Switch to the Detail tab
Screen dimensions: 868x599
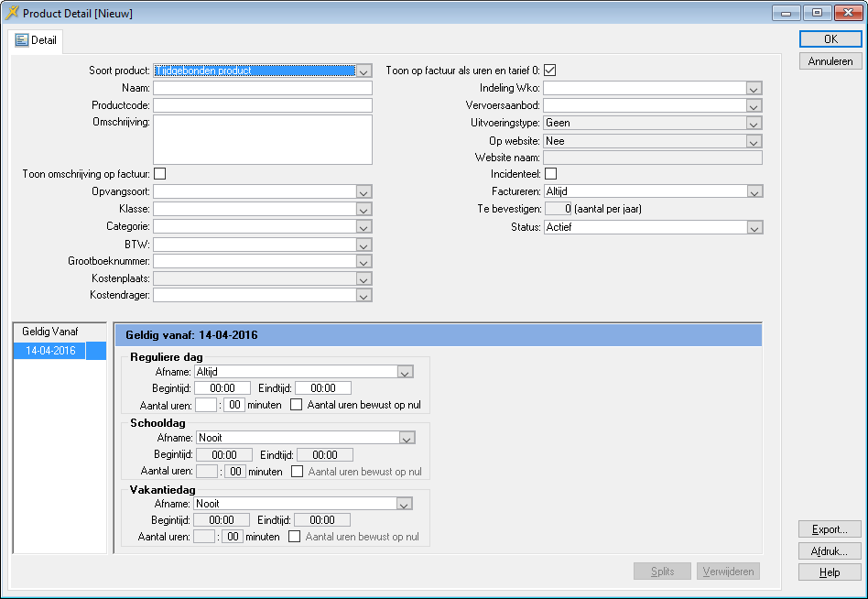[x=37, y=40]
